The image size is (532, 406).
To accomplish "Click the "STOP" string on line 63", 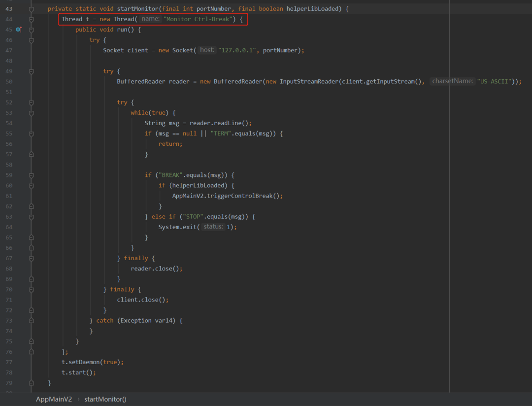I will (x=193, y=217).
